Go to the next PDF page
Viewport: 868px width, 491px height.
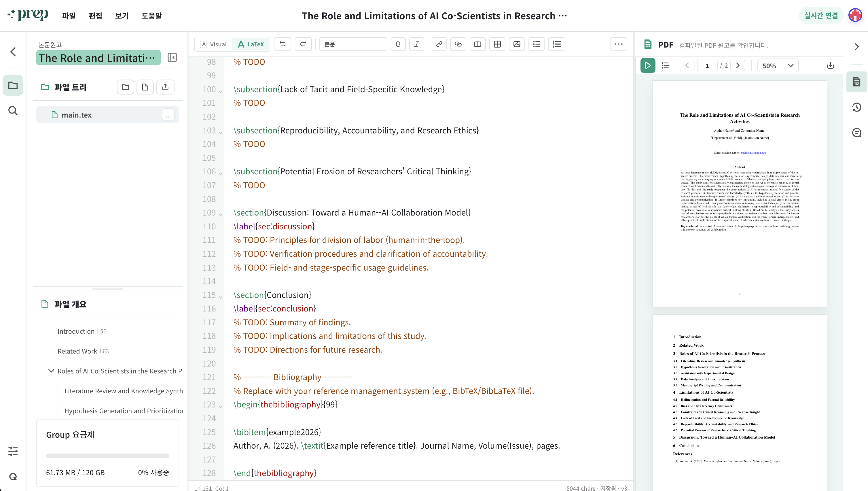tap(738, 65)
